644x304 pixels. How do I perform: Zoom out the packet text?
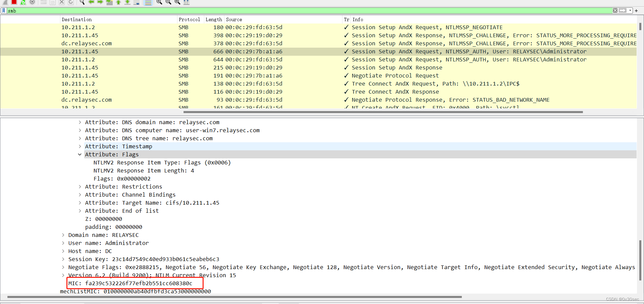pyautogui.click(x=168, y=2)
